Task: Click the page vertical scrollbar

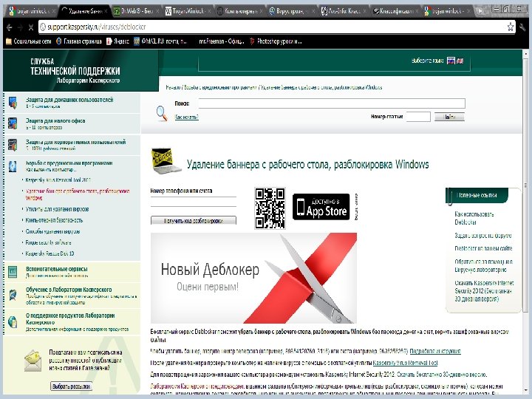Action: [x=526, y=185]
